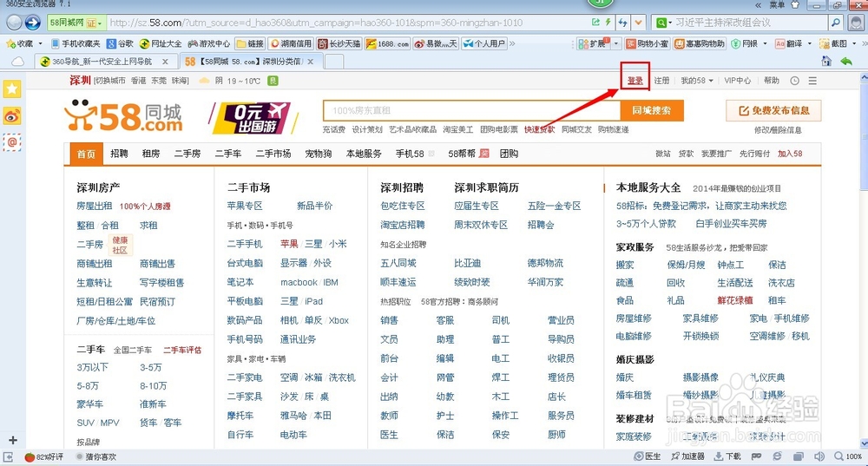Viewport: 868px width, 466px height.
Task: Click the 注册 register link
Action: [x=661, y=81]
